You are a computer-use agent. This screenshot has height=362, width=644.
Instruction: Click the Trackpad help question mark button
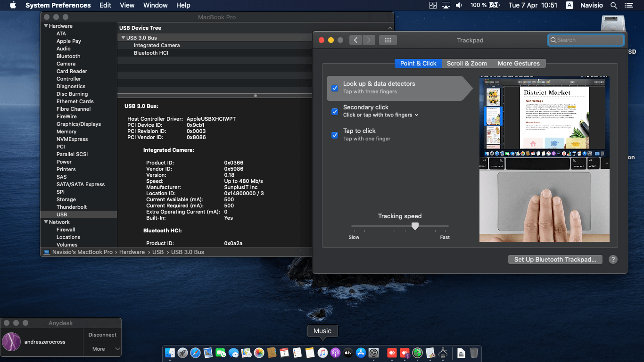(613, 259)
